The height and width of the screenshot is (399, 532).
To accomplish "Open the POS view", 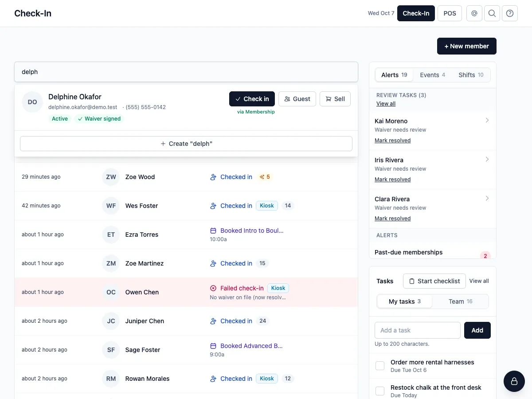I will coord(450,13).
